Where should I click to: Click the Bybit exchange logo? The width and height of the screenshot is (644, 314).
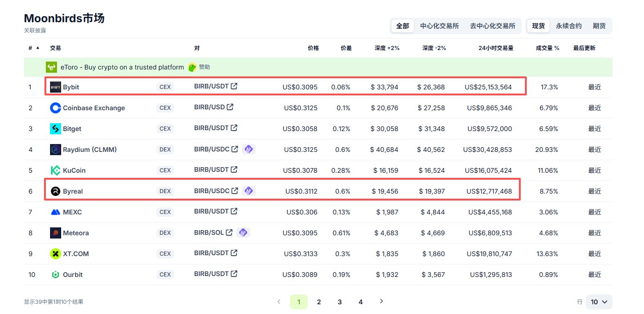pos(56,87)
